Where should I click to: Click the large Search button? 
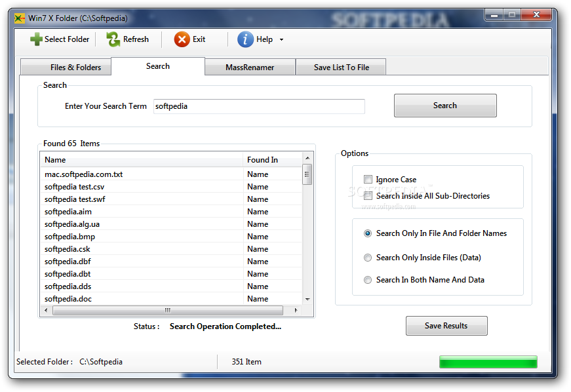445,106
